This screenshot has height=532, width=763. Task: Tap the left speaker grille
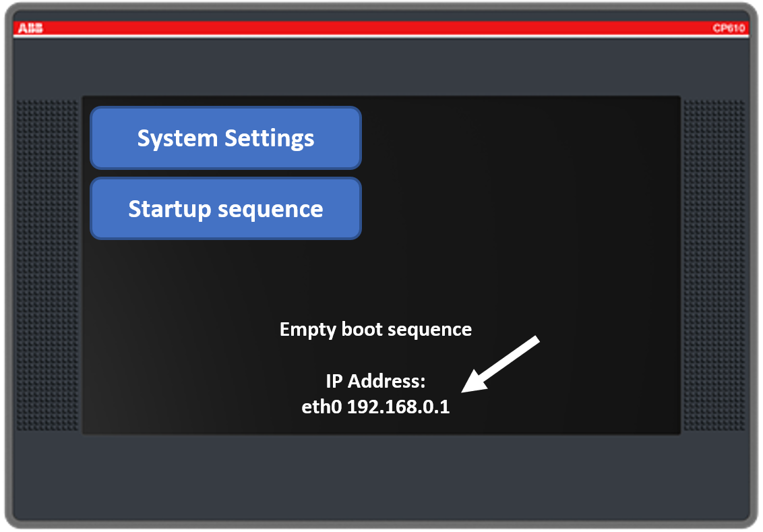click(47, 266)
